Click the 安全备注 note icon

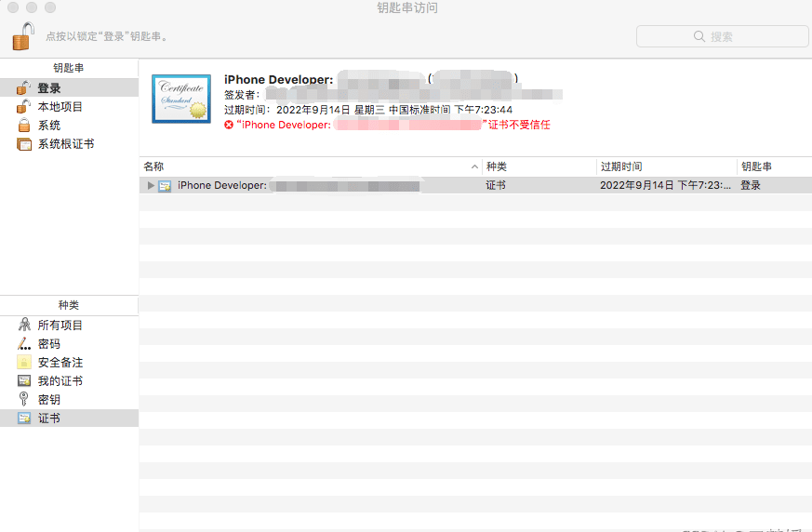point(24,362)
